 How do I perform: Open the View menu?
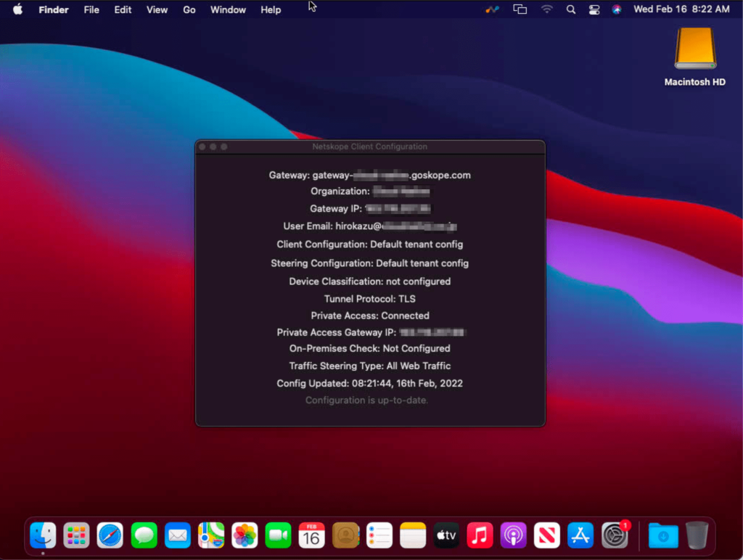[157, 9]
